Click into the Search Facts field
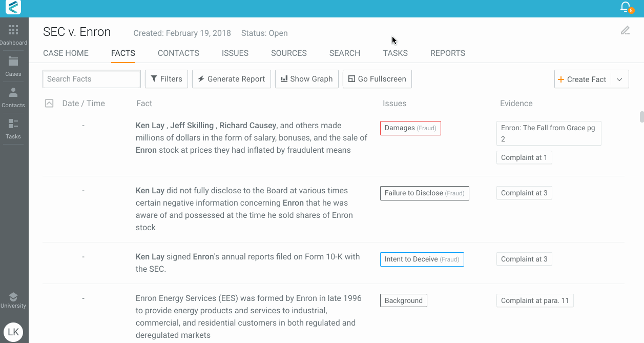Screen dimensions: 644x343 91,78
